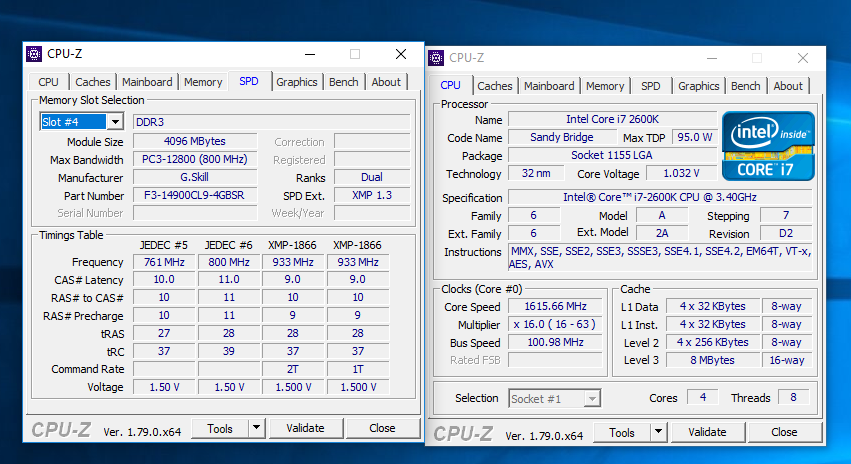
Task: Click Max TDP 95.0 W value
Action: click(x=694, y=137)
